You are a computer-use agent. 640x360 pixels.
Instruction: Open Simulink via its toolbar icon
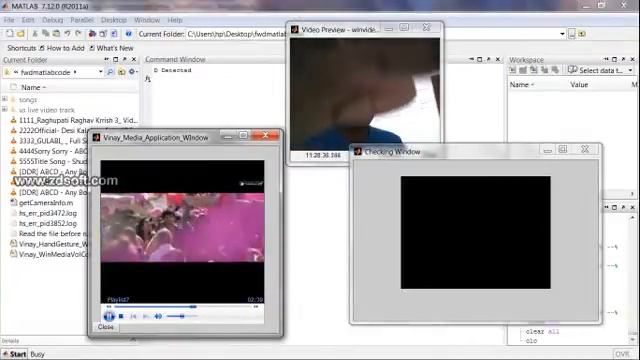[92, 33]
